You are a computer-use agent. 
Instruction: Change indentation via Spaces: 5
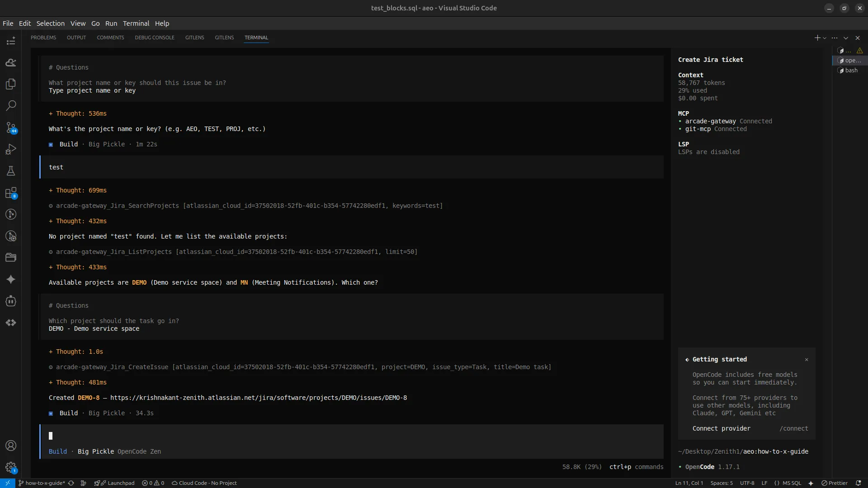tap(722, 483)
